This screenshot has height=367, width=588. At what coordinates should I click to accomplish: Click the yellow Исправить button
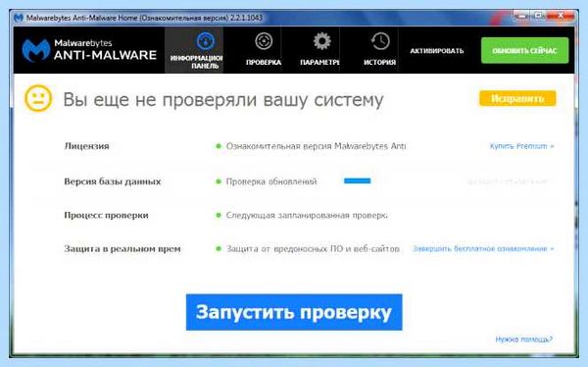517,98
